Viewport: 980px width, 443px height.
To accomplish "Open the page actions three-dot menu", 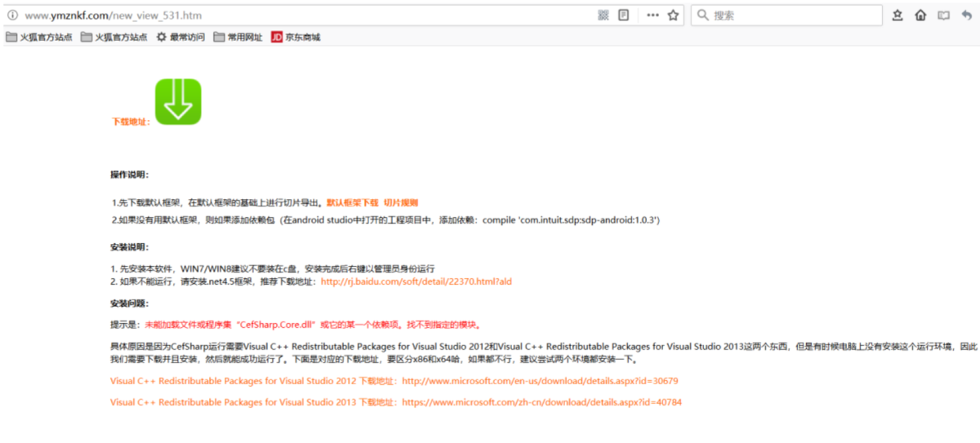I will (653, 16).
